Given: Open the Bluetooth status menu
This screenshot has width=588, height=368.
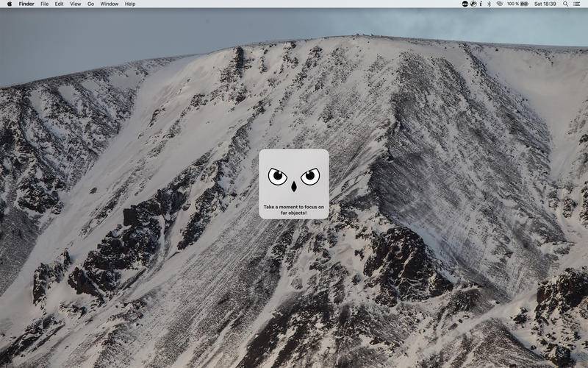Looking at the screenshot, I should coord(490,4).
